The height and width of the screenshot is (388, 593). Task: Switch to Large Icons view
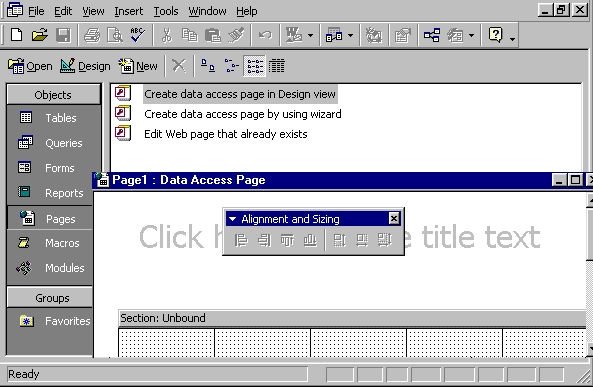208,66
